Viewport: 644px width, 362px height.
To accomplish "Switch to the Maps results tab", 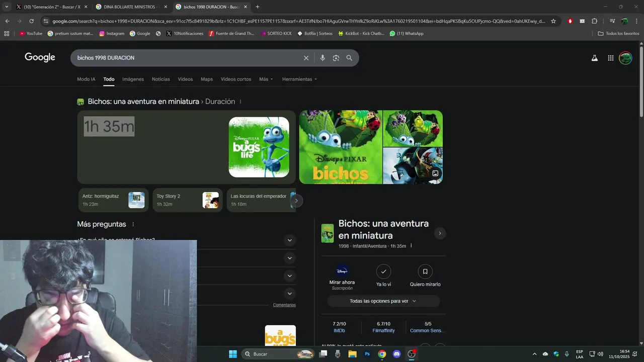I will [x=207, y=79].
